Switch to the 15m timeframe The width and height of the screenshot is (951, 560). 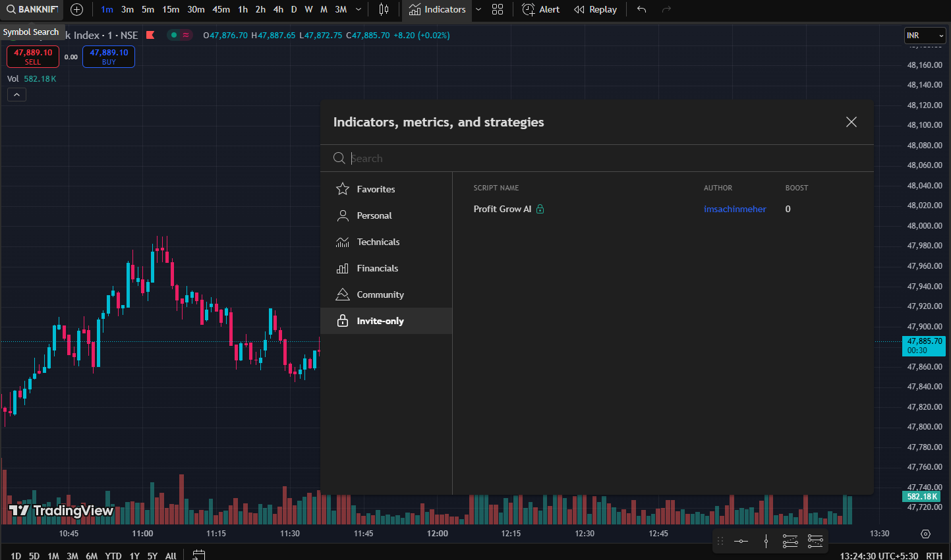(171, 9)
